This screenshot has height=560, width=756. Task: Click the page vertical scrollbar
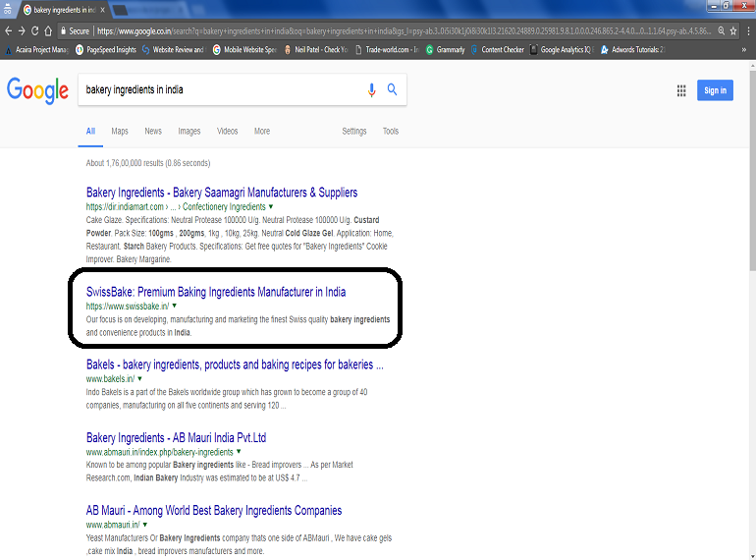point(752,171)
